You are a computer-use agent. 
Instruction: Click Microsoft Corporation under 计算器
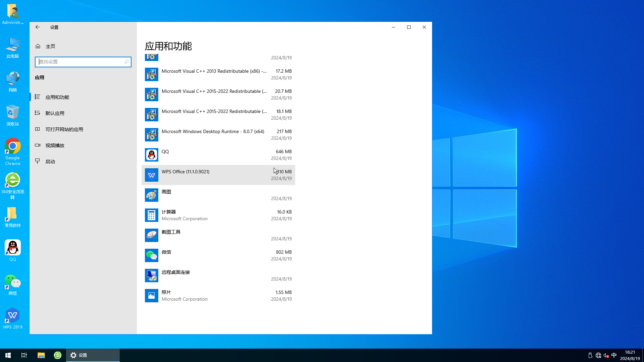click(x=184, y=219)
